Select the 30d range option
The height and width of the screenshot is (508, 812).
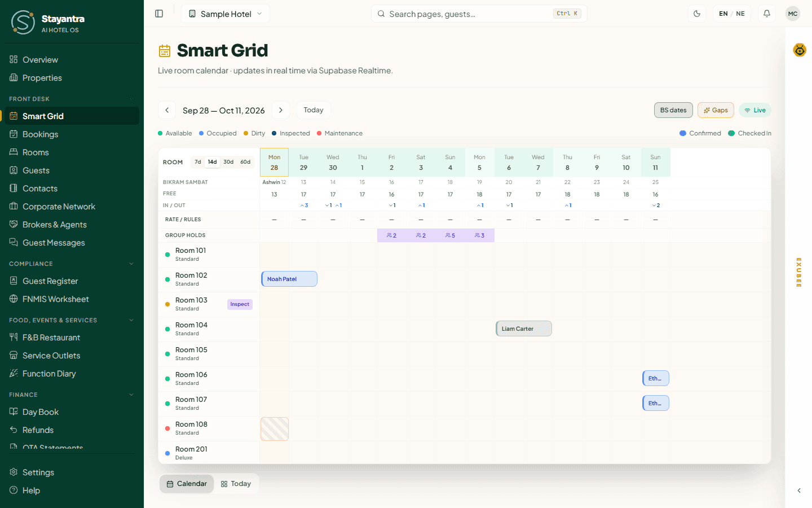228,162
